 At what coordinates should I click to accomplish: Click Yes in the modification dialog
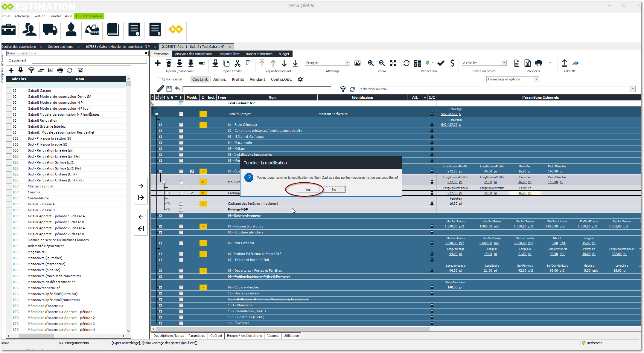coord(308,190)
